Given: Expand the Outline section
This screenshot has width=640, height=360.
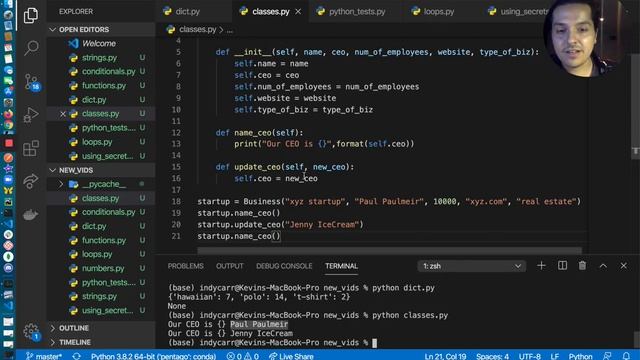Looking at the screenshot, I should click(74, 328).
